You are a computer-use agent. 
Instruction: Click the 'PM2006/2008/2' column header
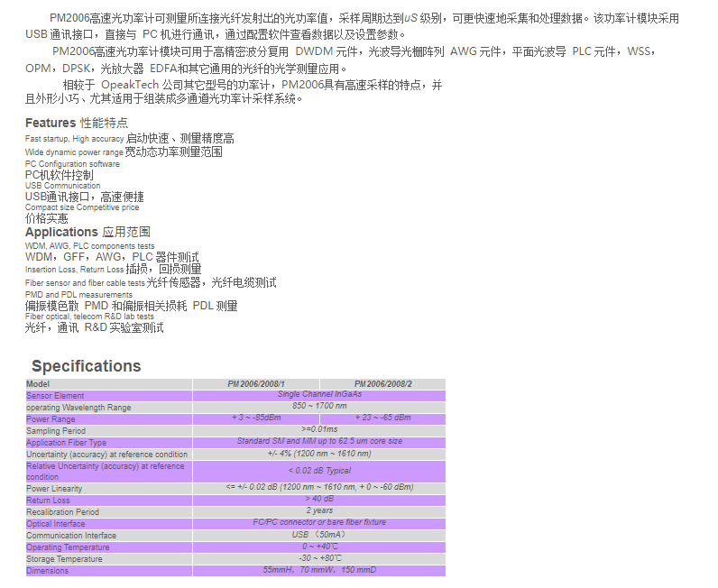click(x=382, y=384)
